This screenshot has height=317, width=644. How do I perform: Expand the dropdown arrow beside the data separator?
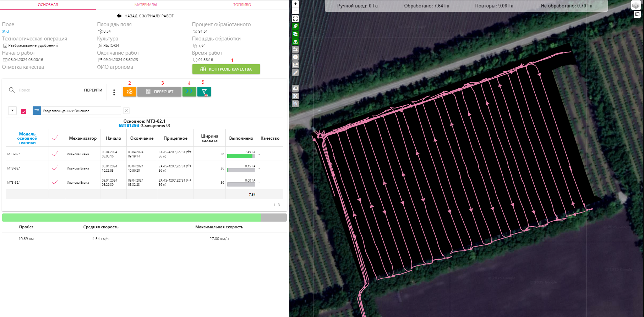click(12, 111)
